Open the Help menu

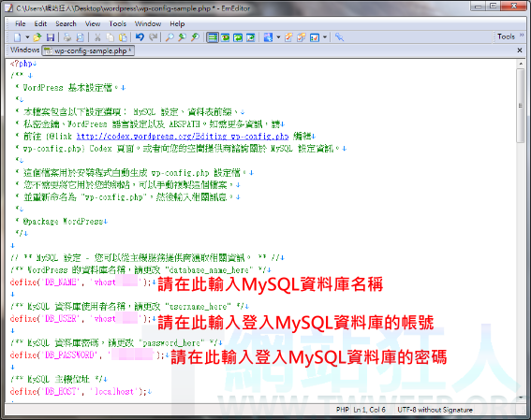point(177,23)
